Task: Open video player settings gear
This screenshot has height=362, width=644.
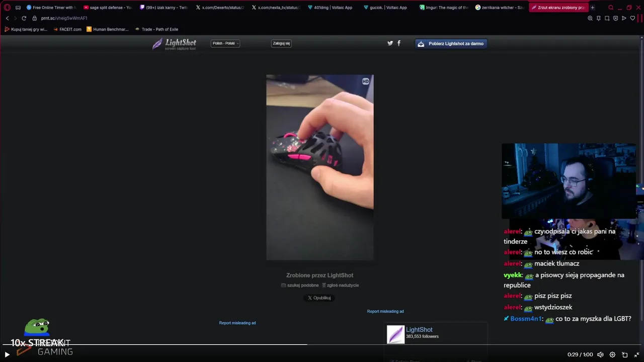Action: 612,354
